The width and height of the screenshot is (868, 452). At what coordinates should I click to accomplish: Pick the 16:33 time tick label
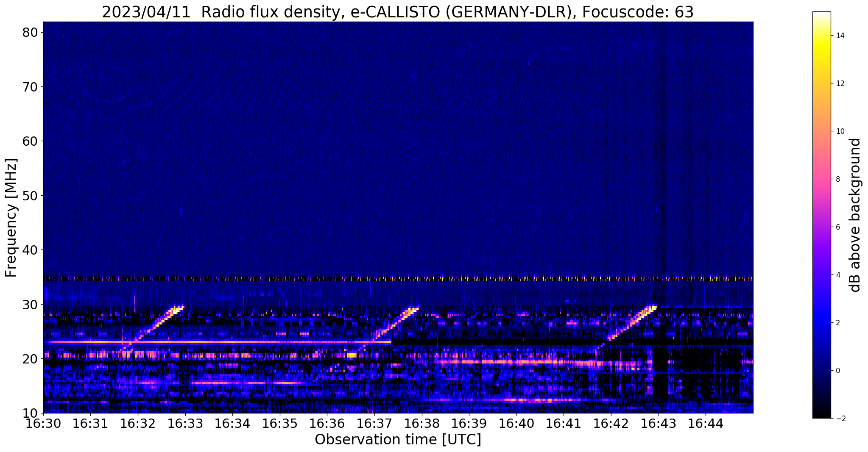(185, 423)
